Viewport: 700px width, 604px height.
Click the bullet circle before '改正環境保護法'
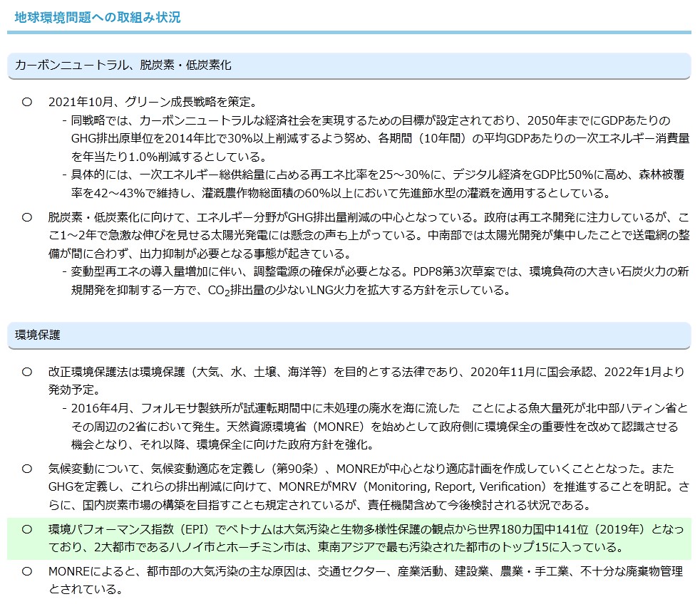pos(27,371)
